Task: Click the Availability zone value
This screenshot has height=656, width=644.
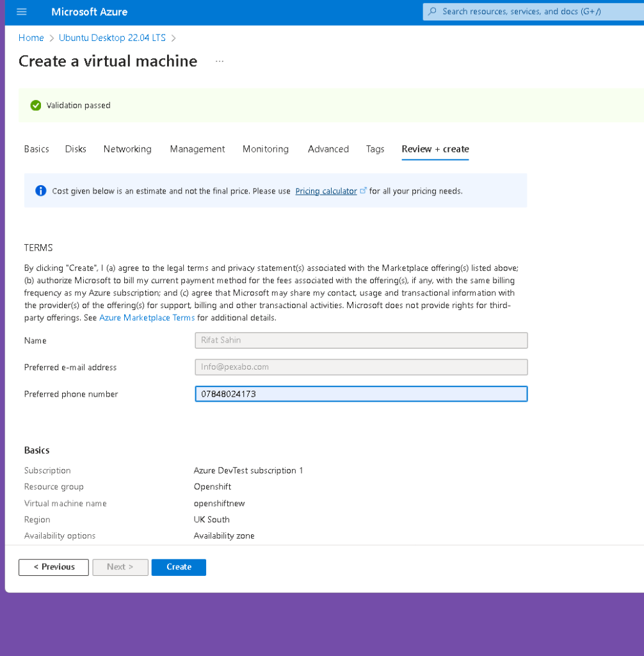Action: (x=224, y=536)
